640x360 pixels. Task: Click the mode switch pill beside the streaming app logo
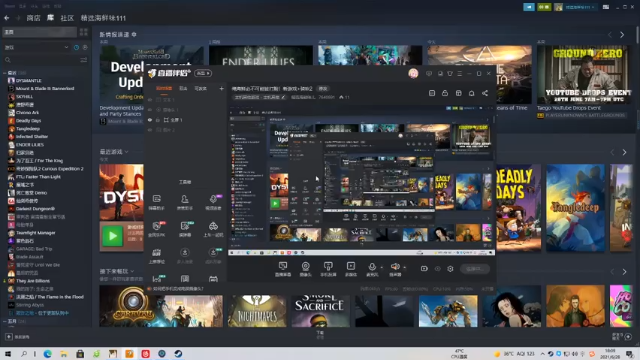203,73
